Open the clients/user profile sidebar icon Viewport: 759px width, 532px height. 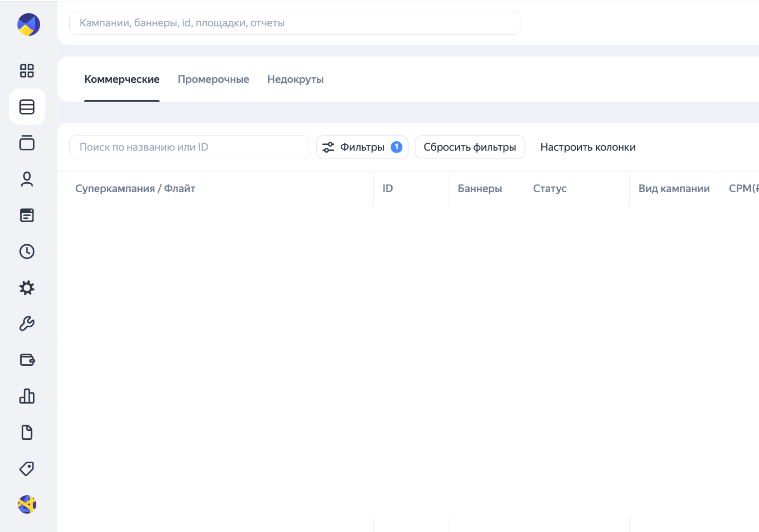pos(27,179)
